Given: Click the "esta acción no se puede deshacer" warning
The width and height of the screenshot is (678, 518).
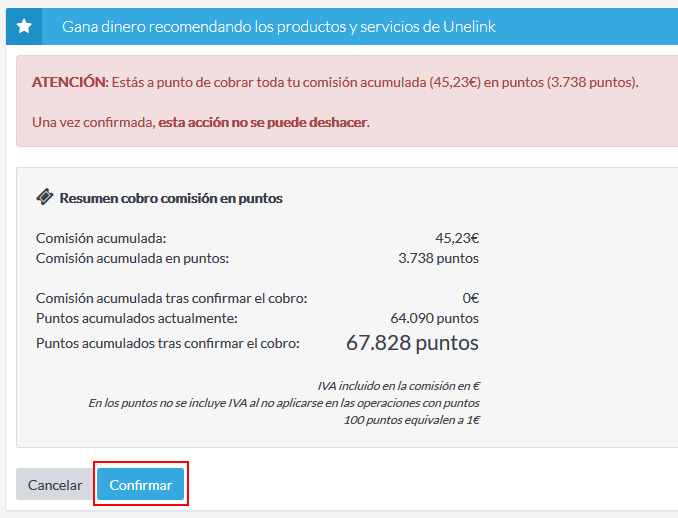Looking at the screenshot, I should pos(263,122).
